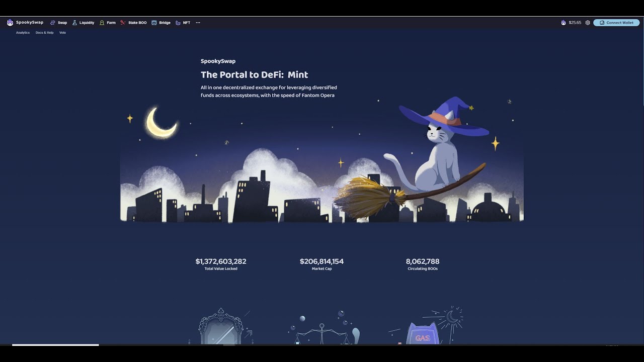Open the Analytics link
Screen dimensions: 644x362
(23, 33)
